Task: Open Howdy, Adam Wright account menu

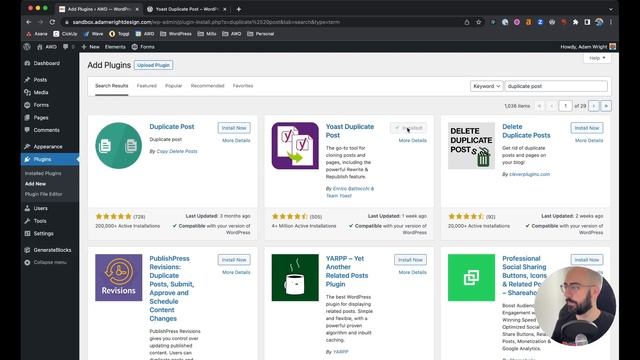Action: pos(588,47)
